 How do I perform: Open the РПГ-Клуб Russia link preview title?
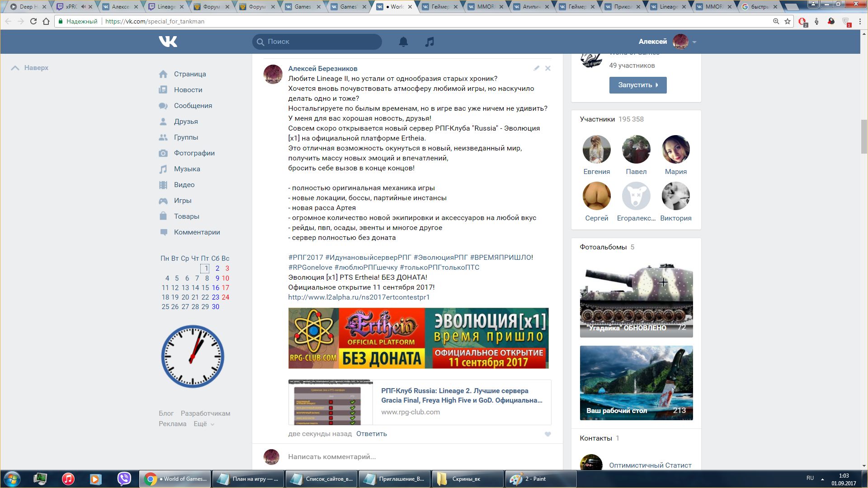pos(462,395)
